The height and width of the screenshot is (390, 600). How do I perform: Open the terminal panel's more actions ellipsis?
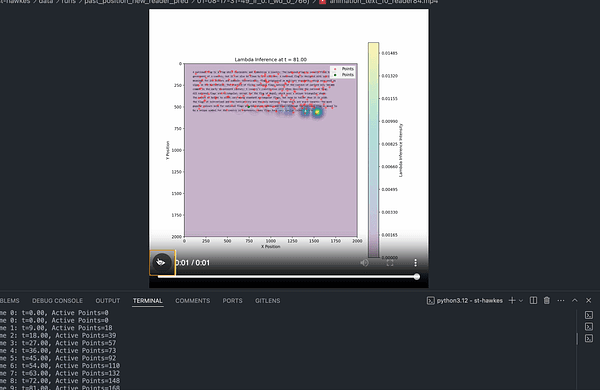(x=561, y=300)
